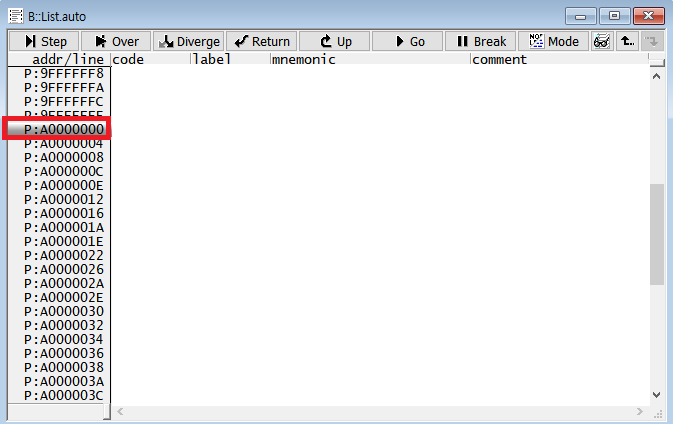Toggle display Mode button

pos(553,41)
